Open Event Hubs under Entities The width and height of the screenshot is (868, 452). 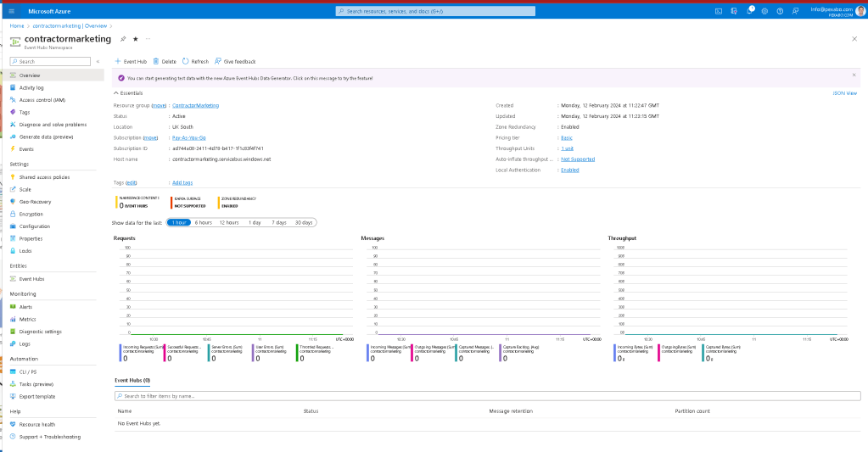(31, 279)
